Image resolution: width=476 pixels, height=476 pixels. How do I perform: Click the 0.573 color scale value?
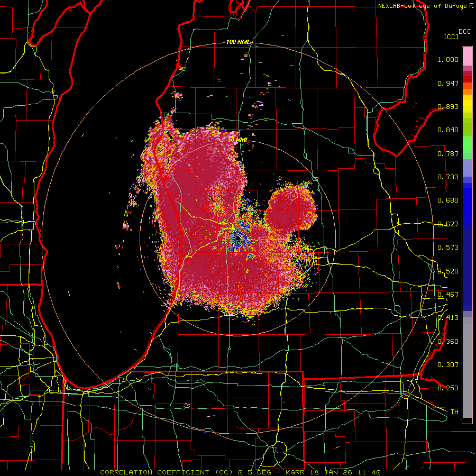[x=448, y=248]
